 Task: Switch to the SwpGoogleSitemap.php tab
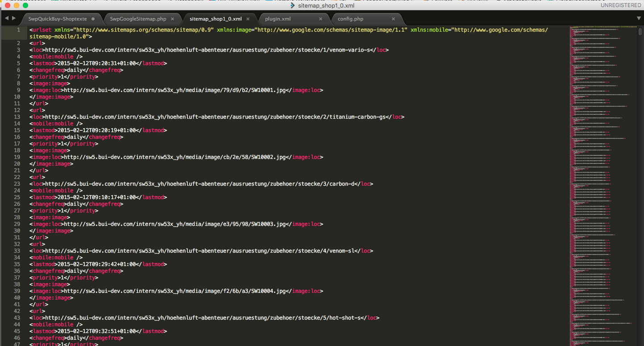[x=138, y=19]
